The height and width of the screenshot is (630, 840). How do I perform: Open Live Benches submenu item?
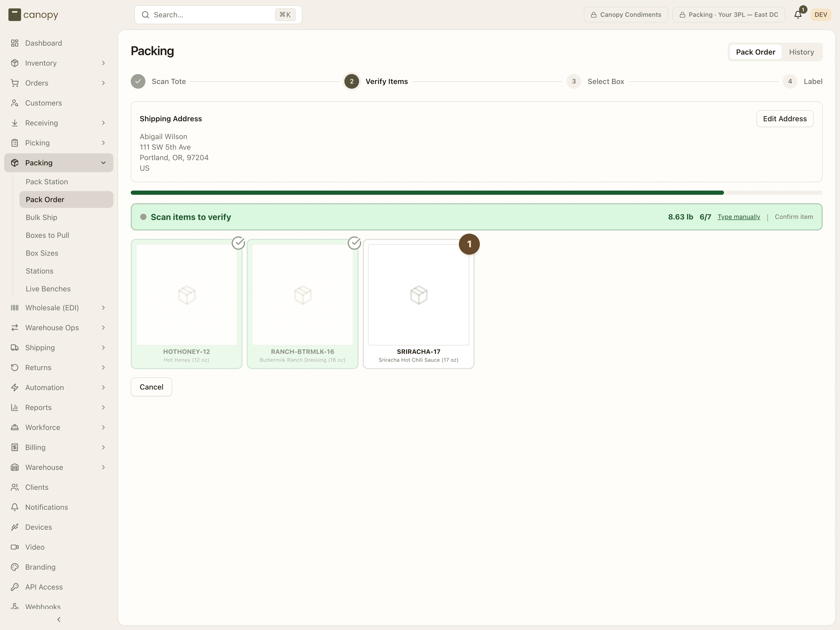pyautogui.click(x=66, y=288)
